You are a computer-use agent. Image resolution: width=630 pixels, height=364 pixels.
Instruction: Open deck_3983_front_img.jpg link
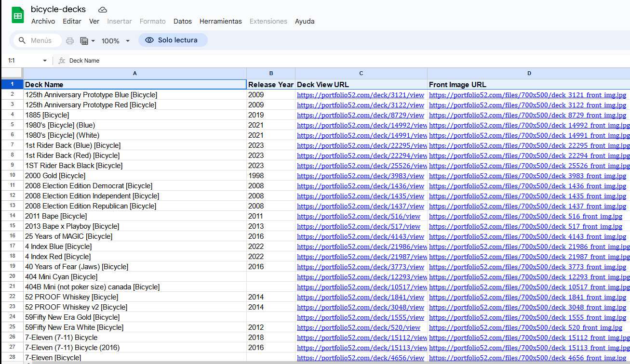[x=528, y=176]
